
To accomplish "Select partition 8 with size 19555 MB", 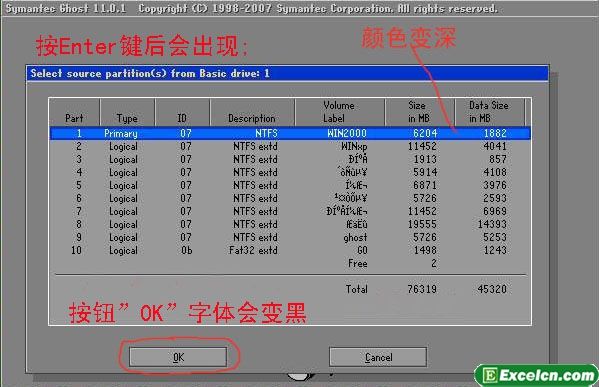I will click(290, 224).
